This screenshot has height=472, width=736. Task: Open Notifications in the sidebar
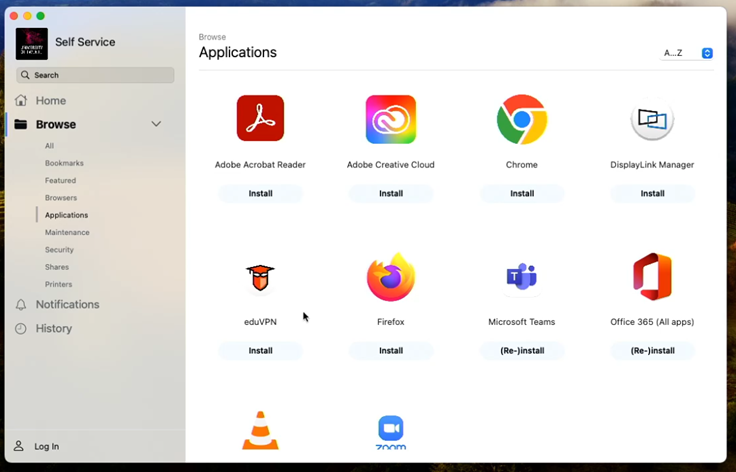click(68, 305)
